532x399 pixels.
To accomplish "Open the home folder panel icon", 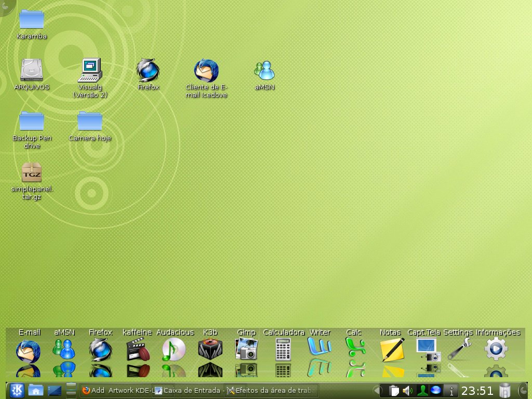I will (x=36, y=391).
